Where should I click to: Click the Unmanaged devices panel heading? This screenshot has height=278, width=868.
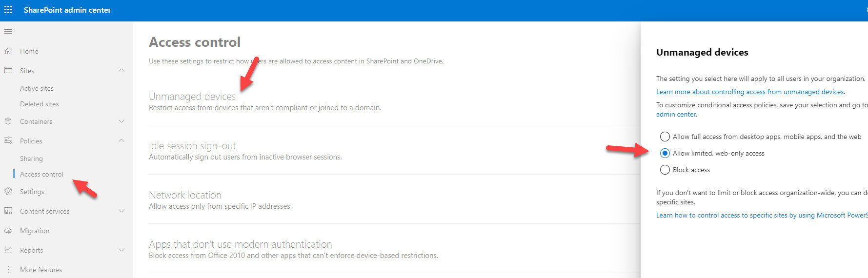(x=702, y=52)
